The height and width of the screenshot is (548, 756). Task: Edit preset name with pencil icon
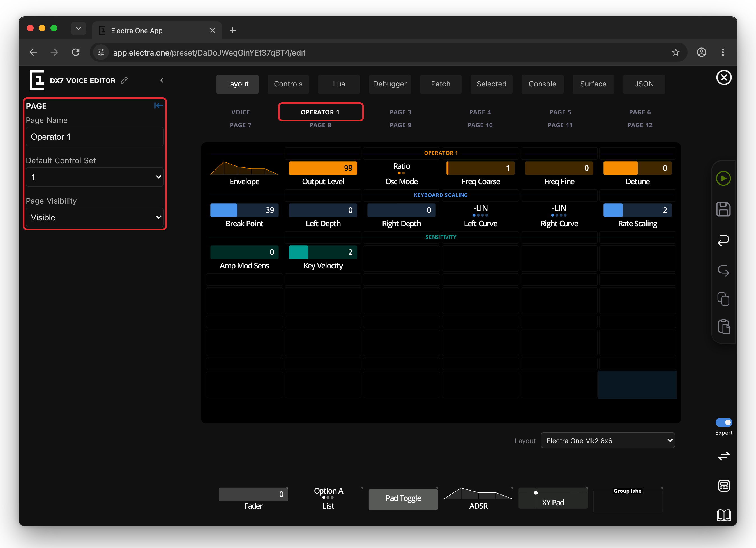124,80
